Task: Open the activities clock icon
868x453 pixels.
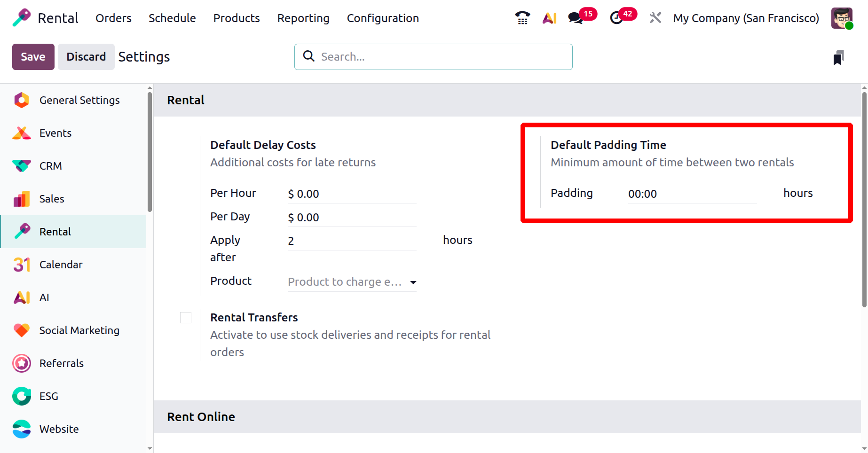Action: click(x=616, y=18)
